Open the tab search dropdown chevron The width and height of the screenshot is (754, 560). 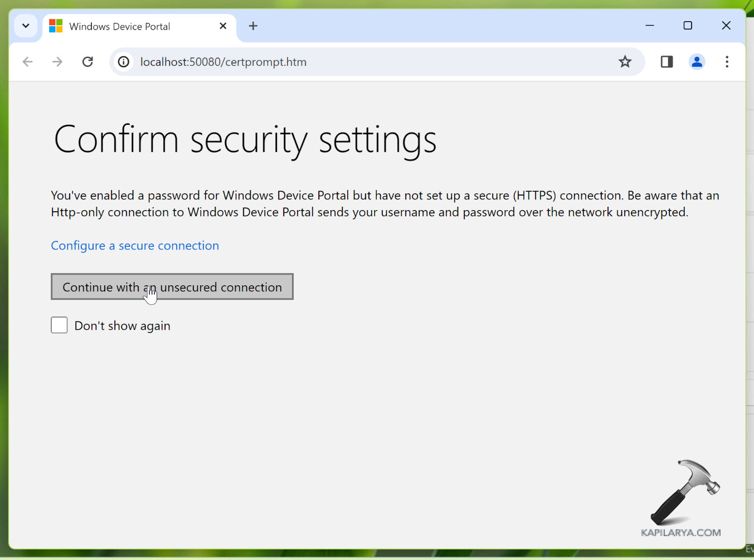point(26,26)
